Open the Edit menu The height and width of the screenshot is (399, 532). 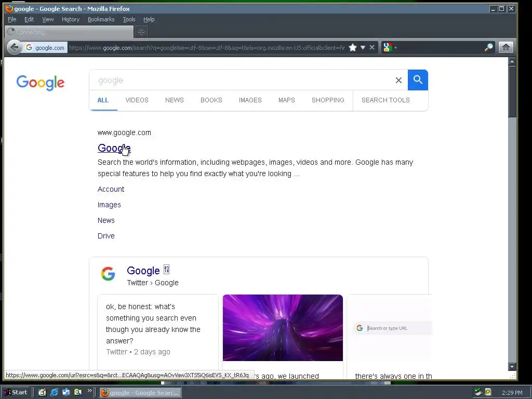(29, 19)
